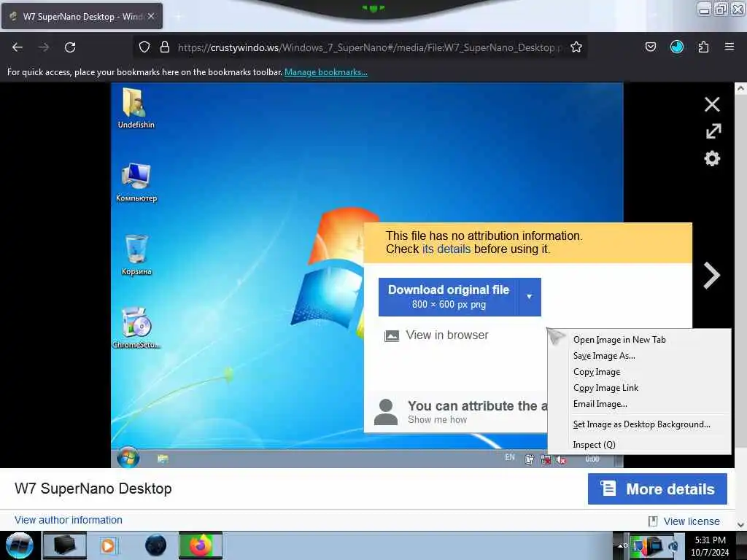Download the original 800 × 600 png file

click(x=449, y=297)
